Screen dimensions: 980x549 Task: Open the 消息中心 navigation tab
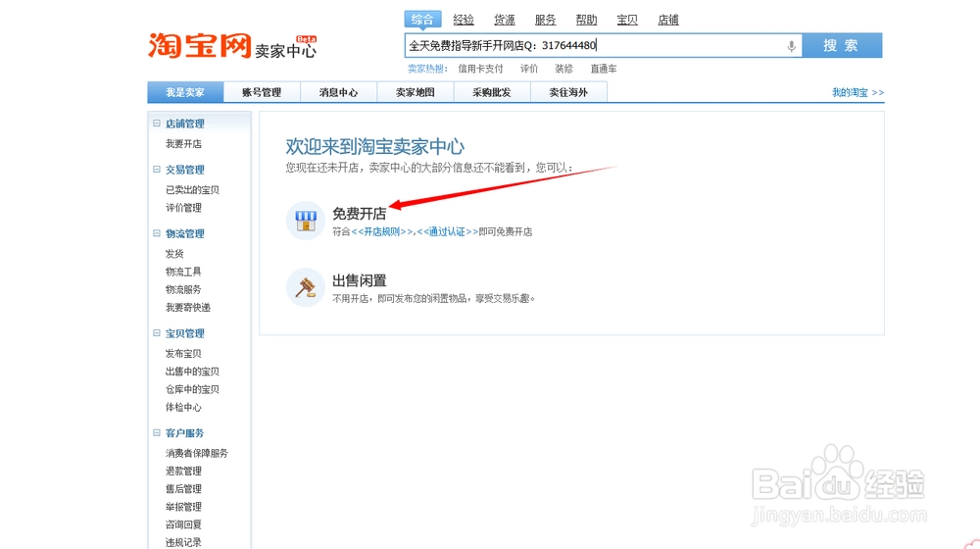click(x=339, y=92)
